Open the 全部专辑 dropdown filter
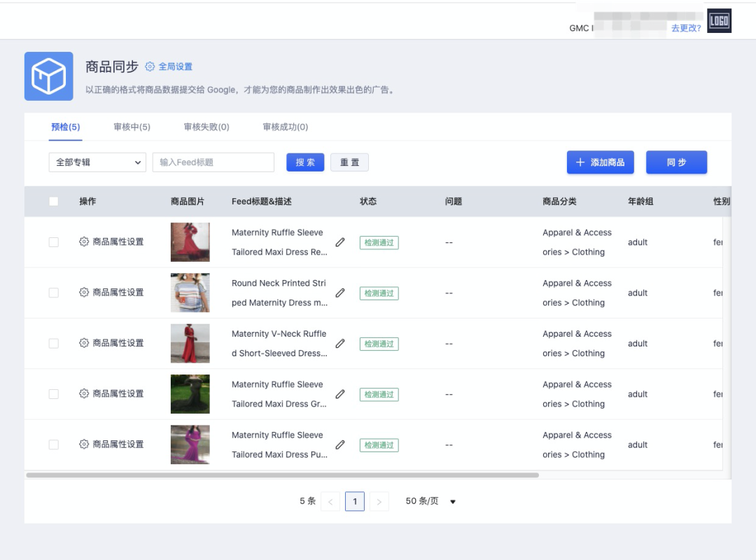This screenshot has width=756, height=560. click(97, 162)
